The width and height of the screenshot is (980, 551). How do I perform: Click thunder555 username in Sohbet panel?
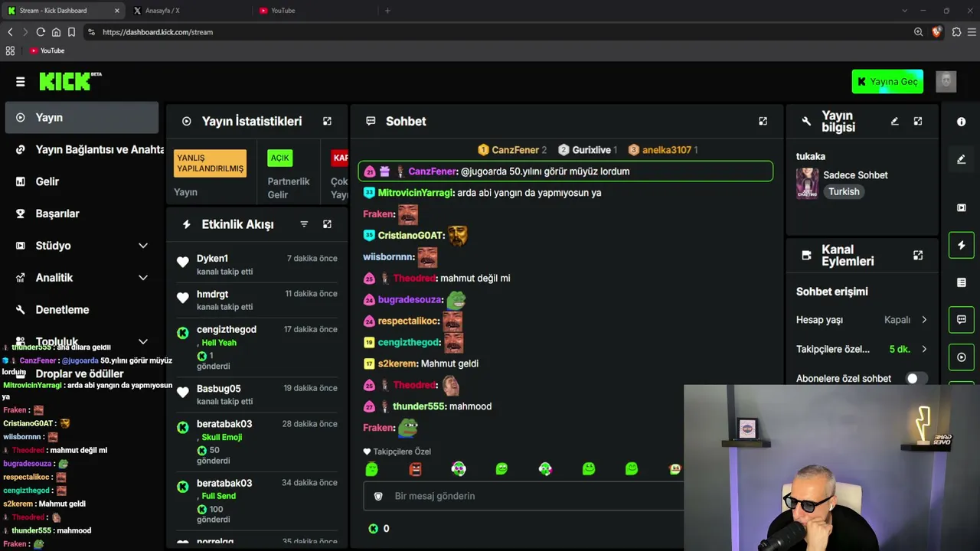[x=419, y=406]
